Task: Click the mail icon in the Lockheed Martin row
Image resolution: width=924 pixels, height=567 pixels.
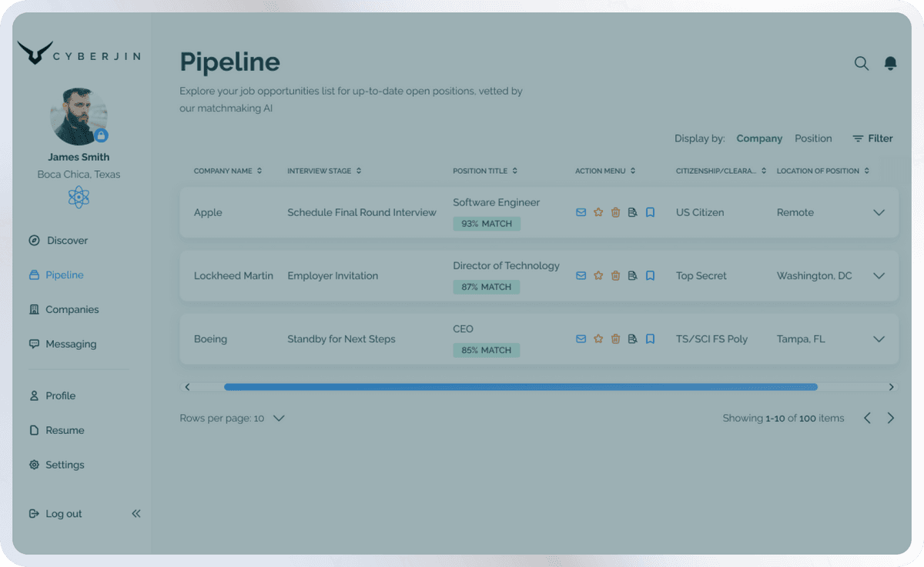Action: coord(581,275)
